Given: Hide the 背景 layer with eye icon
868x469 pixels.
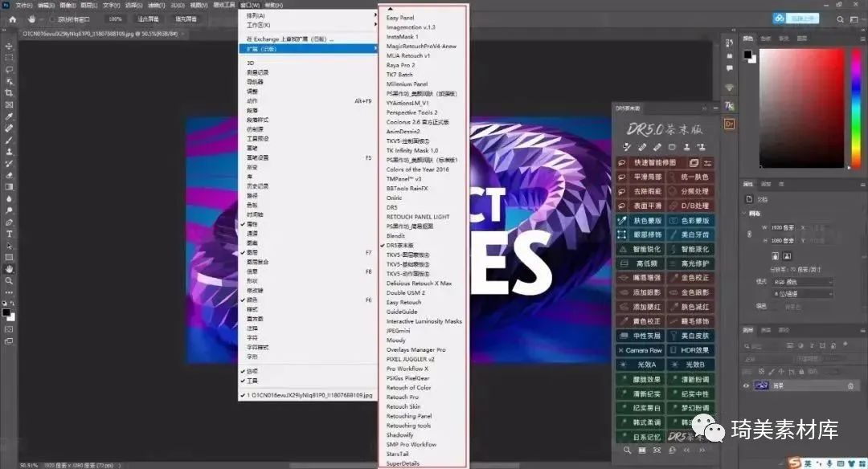Looking at the screenshot, I should coord(746,386).
